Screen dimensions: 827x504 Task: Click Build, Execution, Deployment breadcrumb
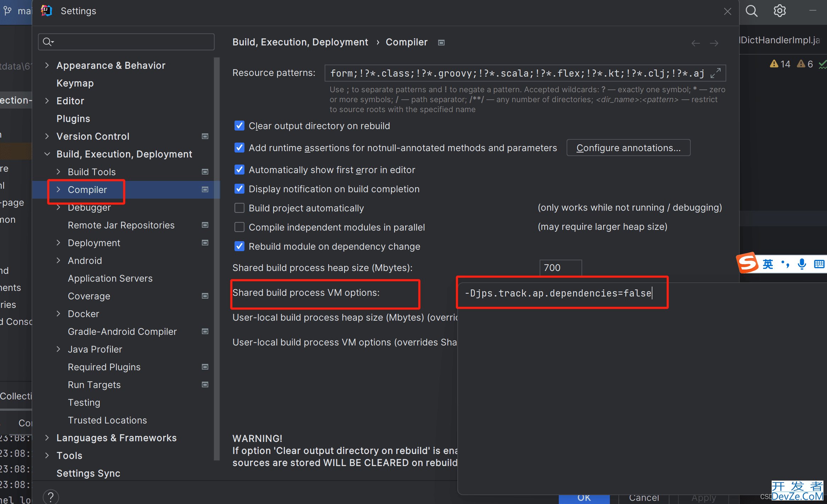[x=300, y=42]
